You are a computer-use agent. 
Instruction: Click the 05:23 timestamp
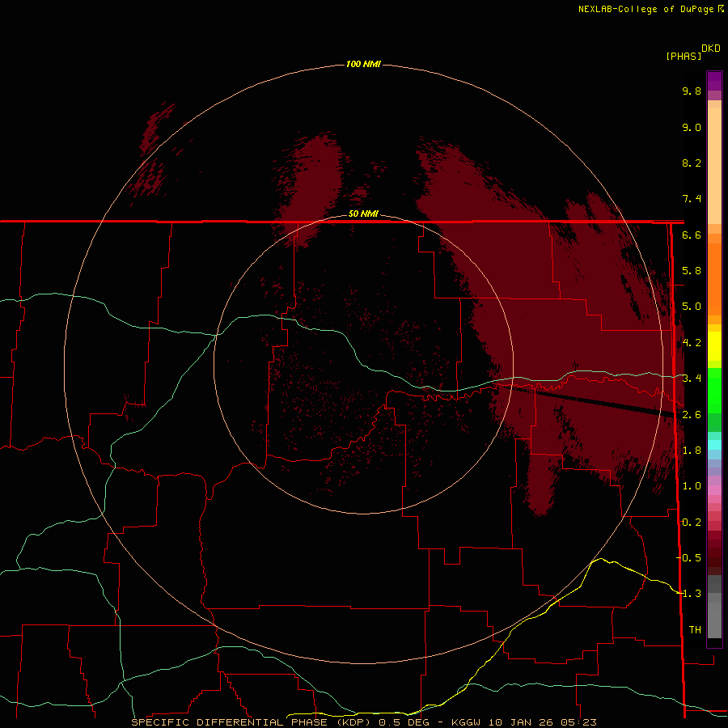pyautogui.click(x=578, y=722)
